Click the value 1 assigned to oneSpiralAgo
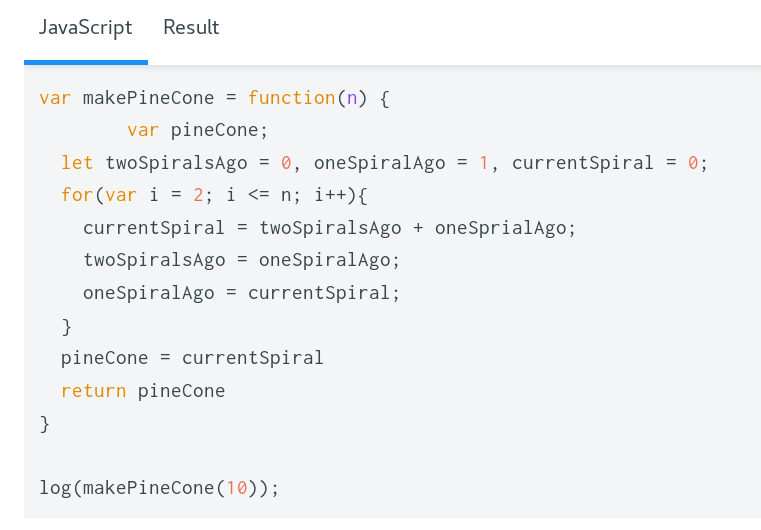 point(484,163)
